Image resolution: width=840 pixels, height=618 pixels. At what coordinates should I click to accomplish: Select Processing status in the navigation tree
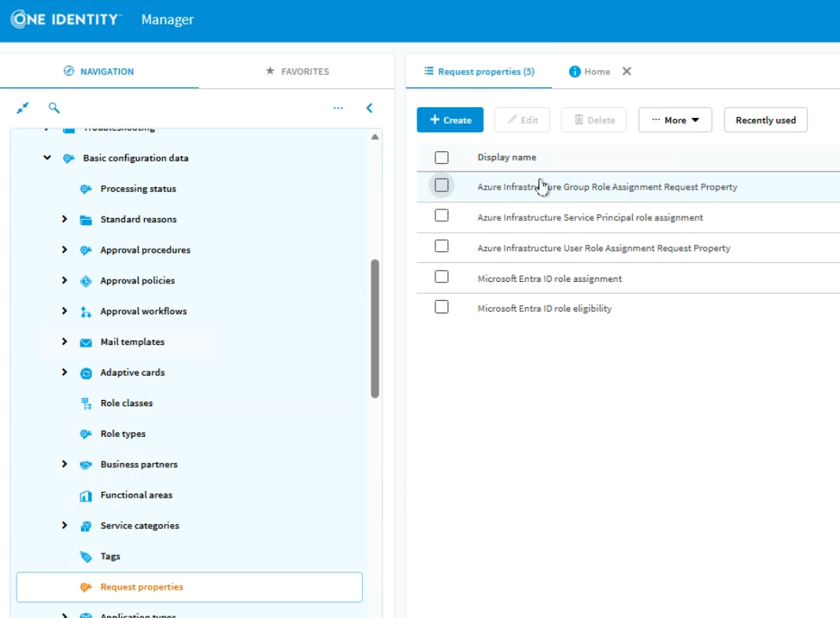[x=139, y=188]
